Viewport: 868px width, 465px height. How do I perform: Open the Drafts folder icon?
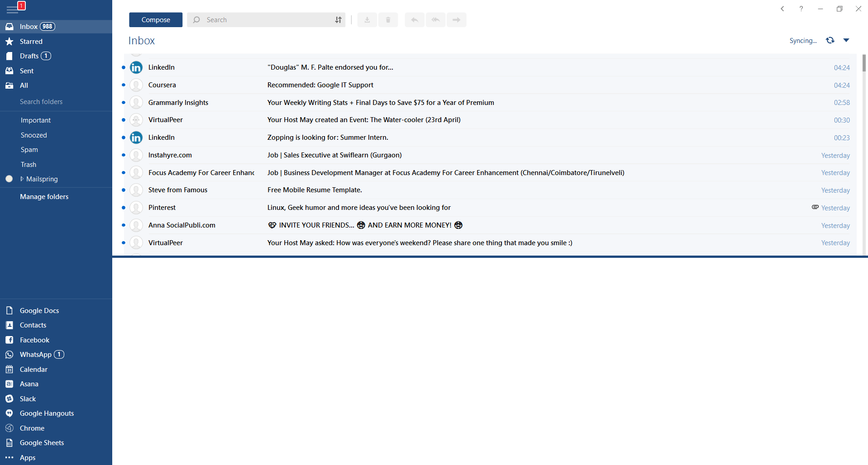tap(10, 56)
